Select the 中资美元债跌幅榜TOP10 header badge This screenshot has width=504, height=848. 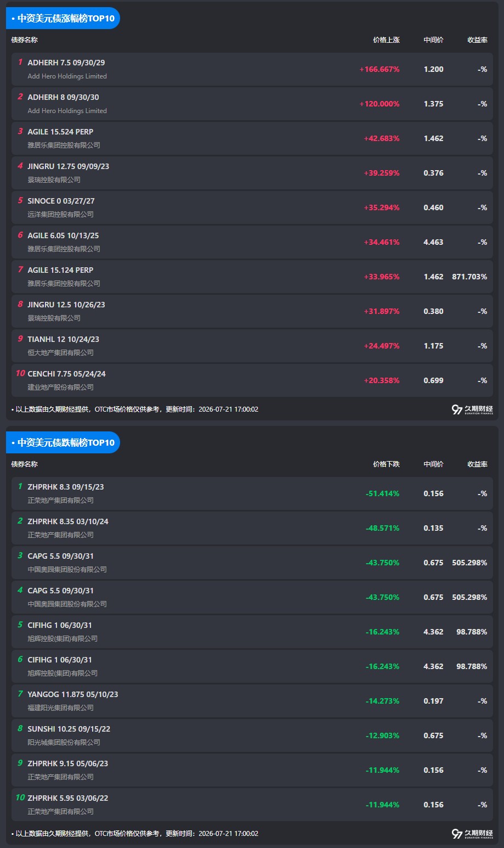point(63,442)
